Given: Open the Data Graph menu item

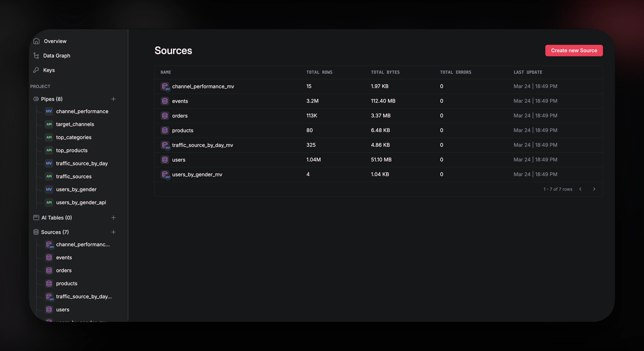Looking at the screenshot, I should [x=57, y=55].
